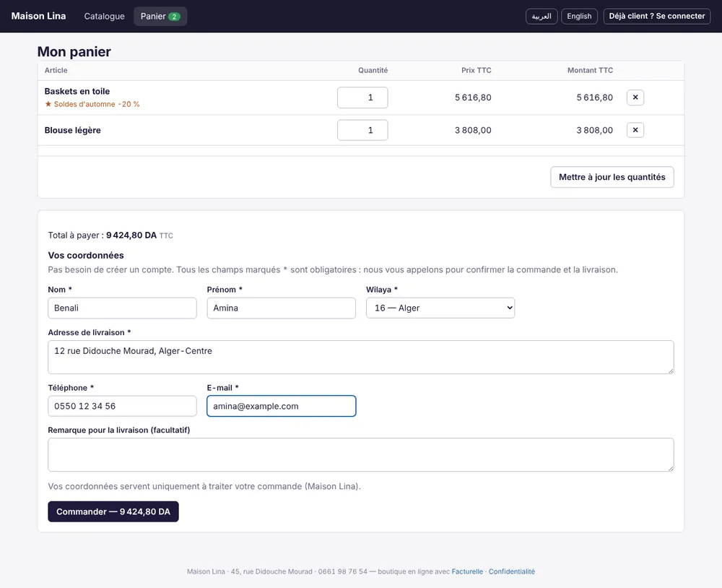Image resolution: width=722 pixels, height=588 pixels.
Task: Switch language to Arabic
Action: [541, 16]
